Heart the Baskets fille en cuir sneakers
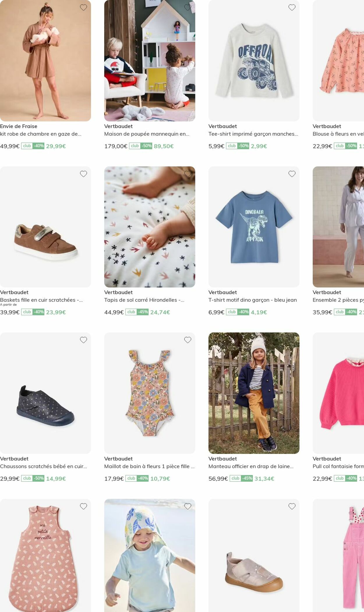This screenshot has width=364, height=612. pyautogui.click(x=84, y=174)
